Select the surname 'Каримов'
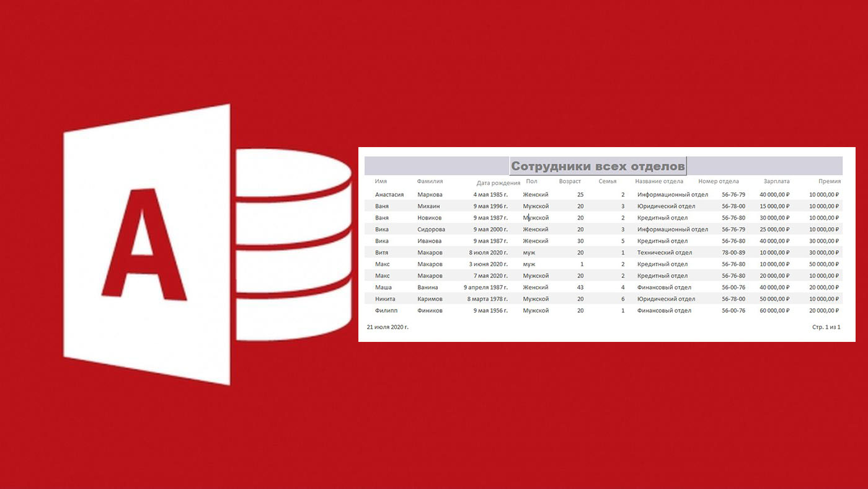Screen dimensions: 868x489 (x=430, y=299)
